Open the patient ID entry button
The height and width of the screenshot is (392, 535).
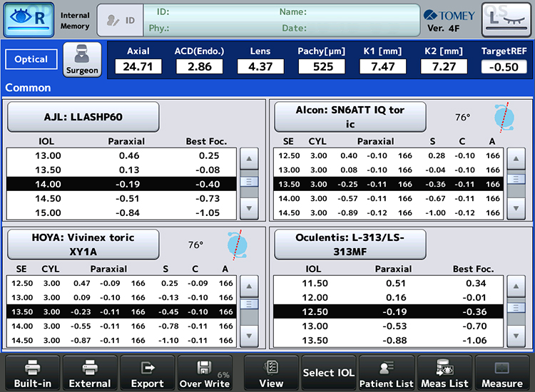[x=119, y=20]
